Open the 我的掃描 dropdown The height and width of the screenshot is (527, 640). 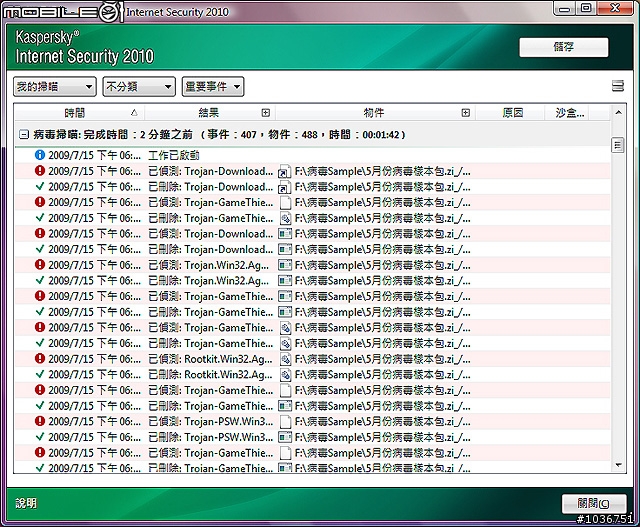(55, 87)
